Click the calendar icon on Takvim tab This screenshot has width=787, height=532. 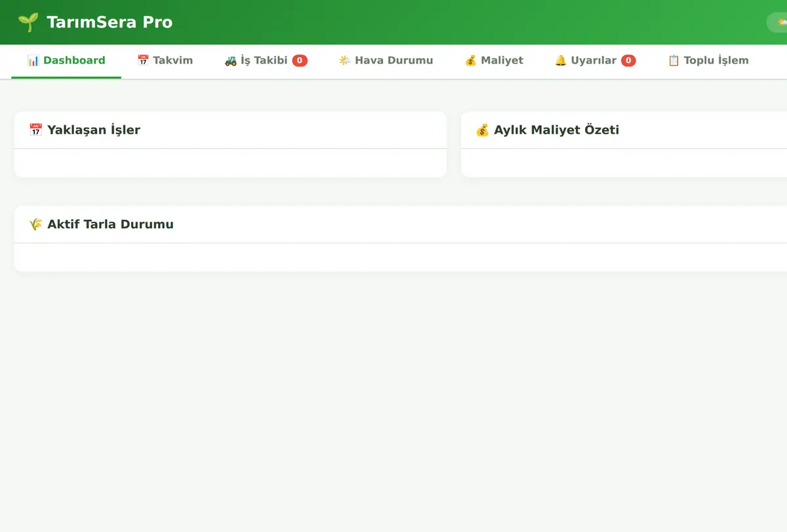143,60
